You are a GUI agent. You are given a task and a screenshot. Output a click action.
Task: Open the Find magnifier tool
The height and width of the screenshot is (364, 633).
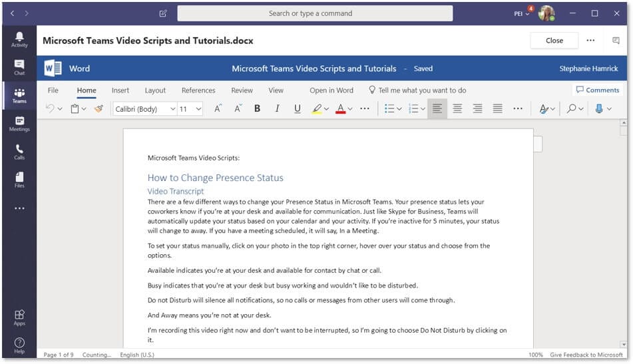tap(571, 108)
